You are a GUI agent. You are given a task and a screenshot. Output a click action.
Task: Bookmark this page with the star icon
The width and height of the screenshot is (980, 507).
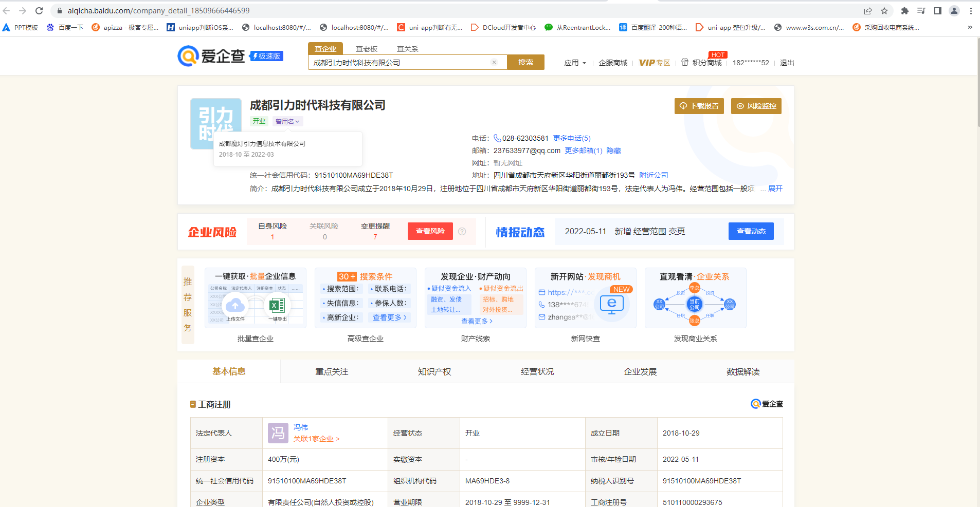tap(884, 11)
